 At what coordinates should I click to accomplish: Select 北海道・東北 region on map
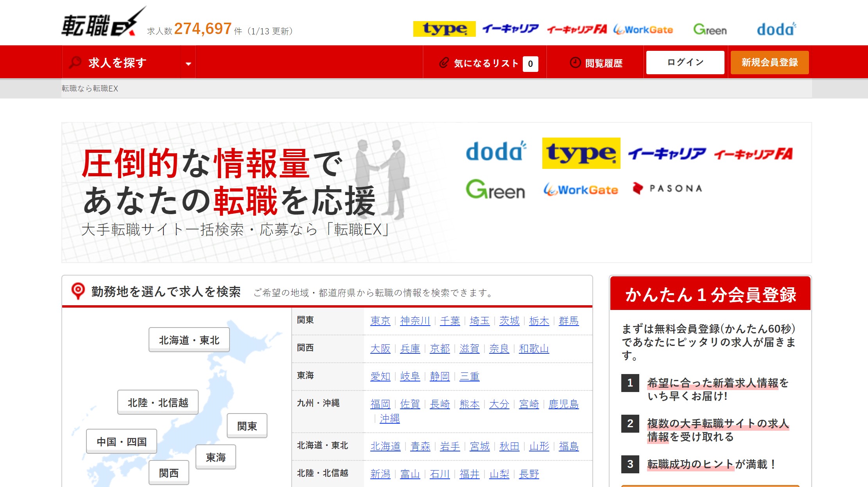189,340
